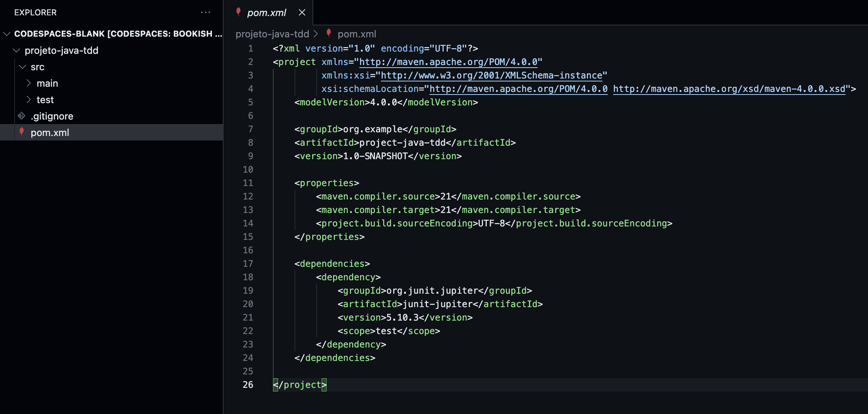Click the Maven icon in the breadcrumb
Viewport: 868px width, 414px height.
tap(329, 33)
